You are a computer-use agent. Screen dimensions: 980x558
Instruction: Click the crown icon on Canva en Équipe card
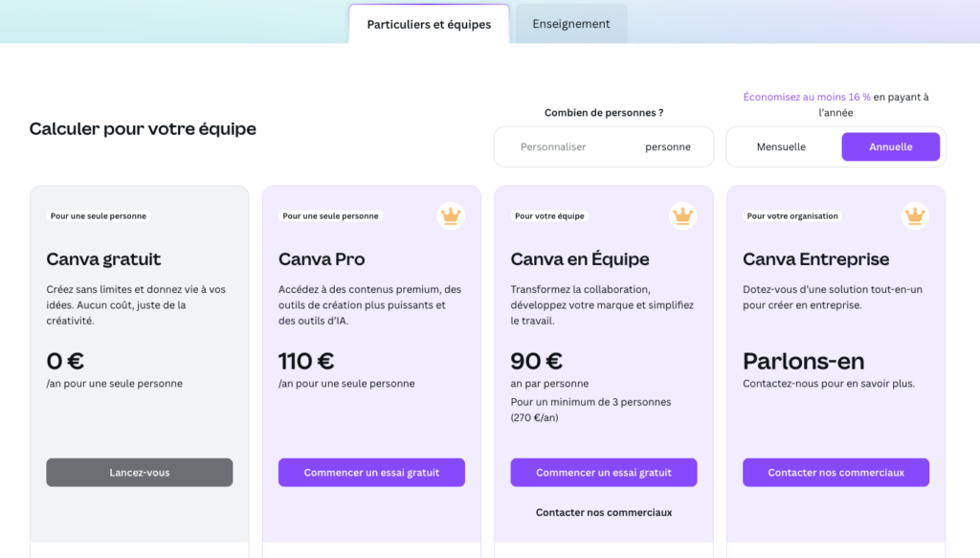tap(682, 216)
